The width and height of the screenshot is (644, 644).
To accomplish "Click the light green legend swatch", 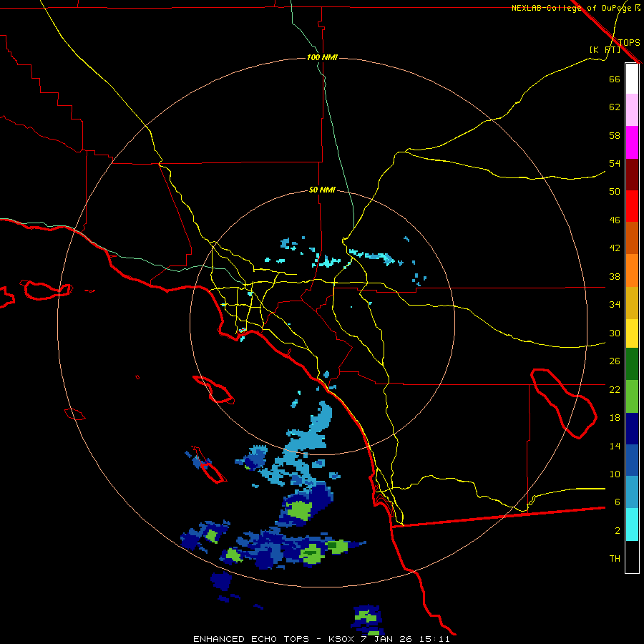I will click(x=632, y=396).
